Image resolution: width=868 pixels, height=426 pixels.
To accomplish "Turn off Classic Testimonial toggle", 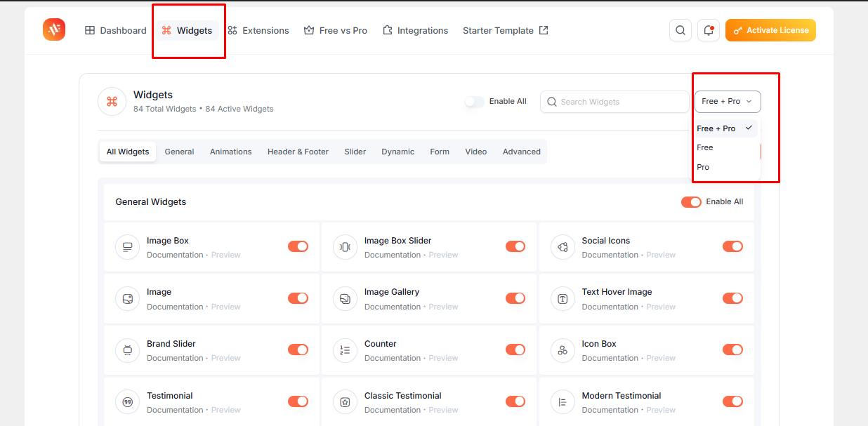I will (x=515, y=401).
